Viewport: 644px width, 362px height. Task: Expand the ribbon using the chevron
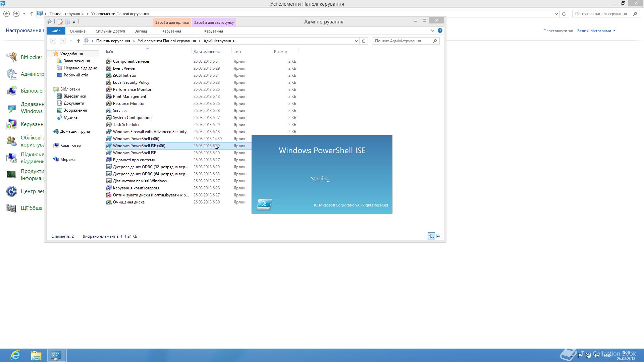(432, 31)
